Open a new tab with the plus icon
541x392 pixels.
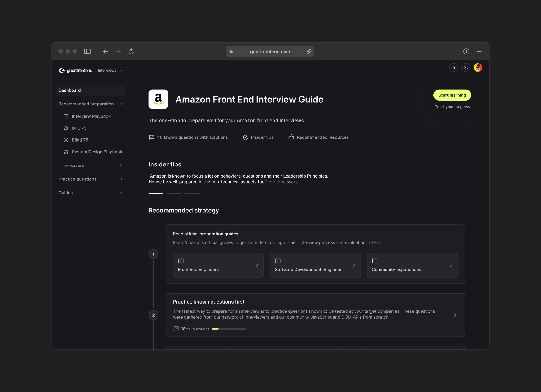click(x=479, y=52)
